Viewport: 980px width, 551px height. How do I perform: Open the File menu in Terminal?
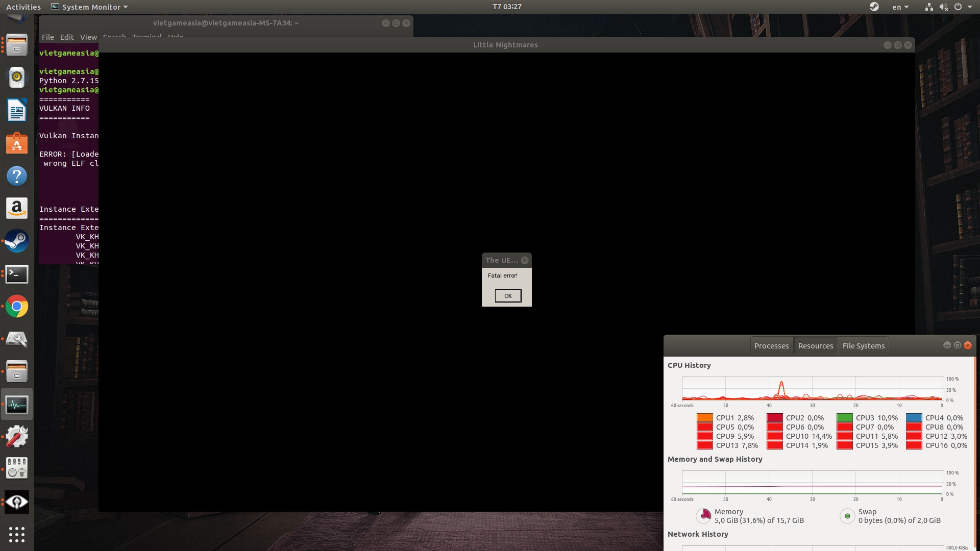48,37
